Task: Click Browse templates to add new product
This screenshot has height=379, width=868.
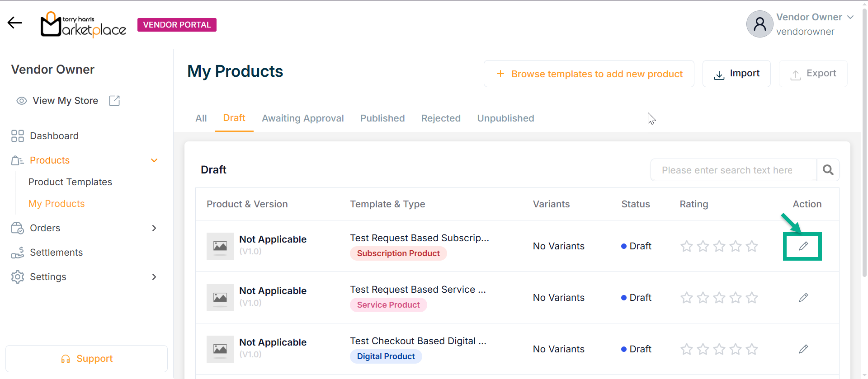Action: click(x=589, y=74)
